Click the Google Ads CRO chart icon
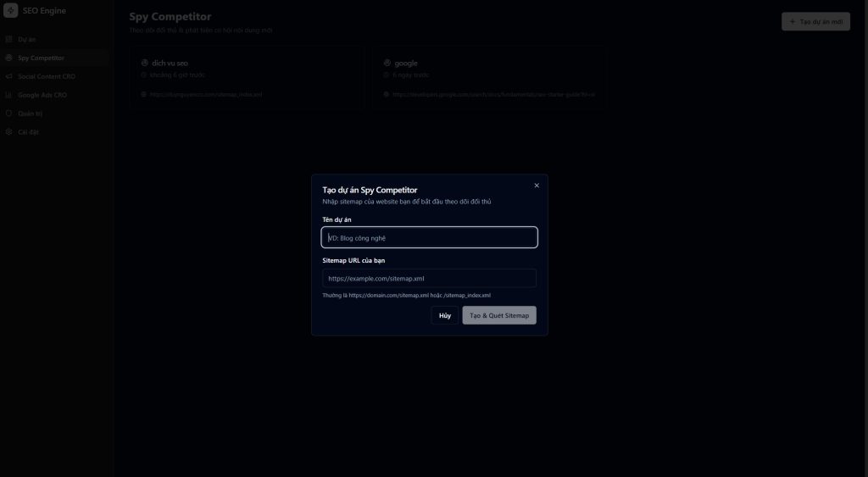Screen dimensions: 868x477 [8, 95]
